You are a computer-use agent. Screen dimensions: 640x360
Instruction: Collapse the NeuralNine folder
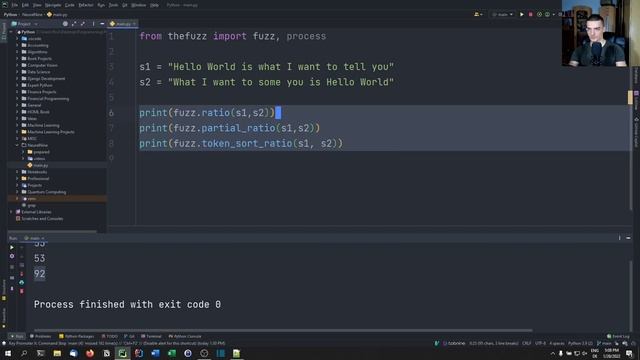tap(17, 145)
